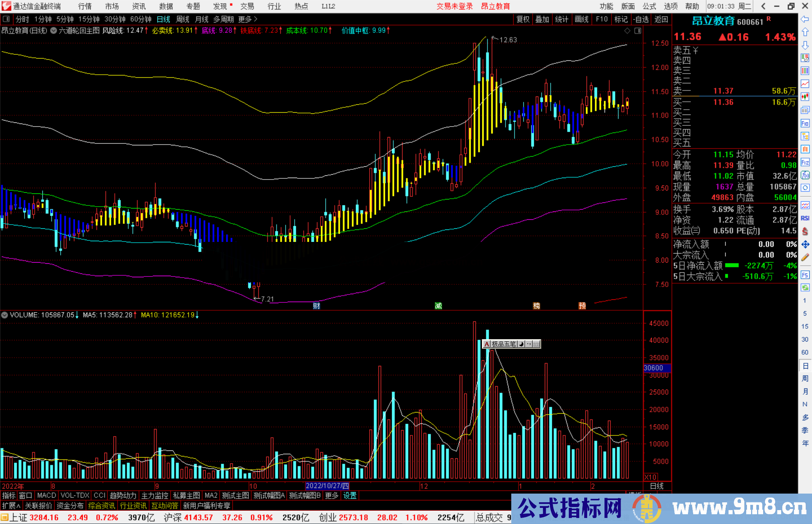This screenshot has height=524, width=812.
Task: Toggle chart panel layout square icon
Action: [638, 31]
